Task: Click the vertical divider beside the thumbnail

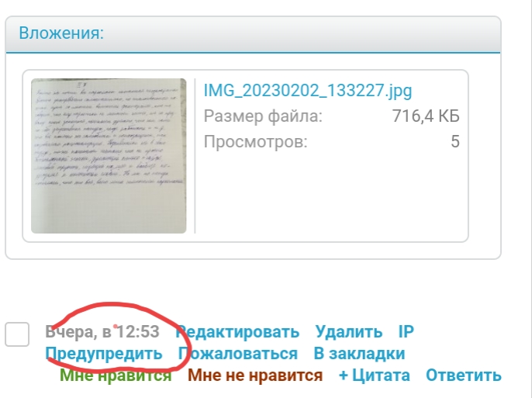Action: tap(195, 156)
